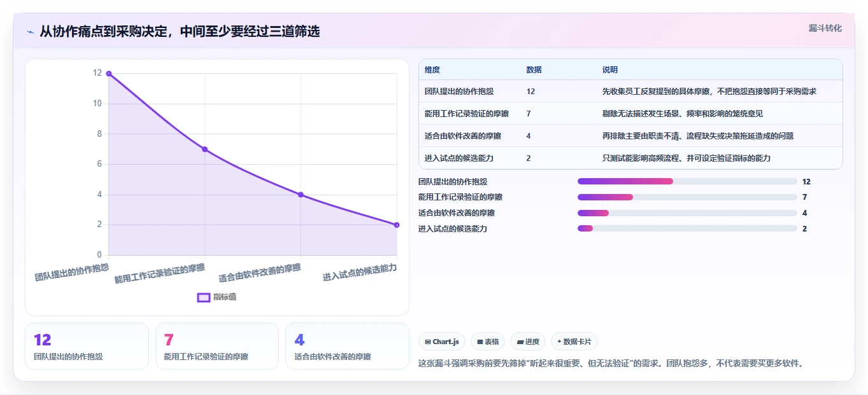Click x-axis label 团队提出的协作抱怨 on the chart

(x=71, y=272)
